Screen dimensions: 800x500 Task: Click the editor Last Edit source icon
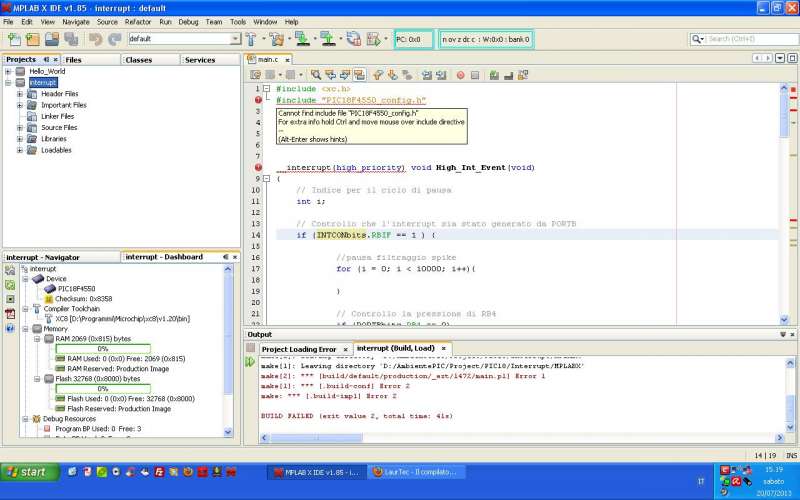255,75
